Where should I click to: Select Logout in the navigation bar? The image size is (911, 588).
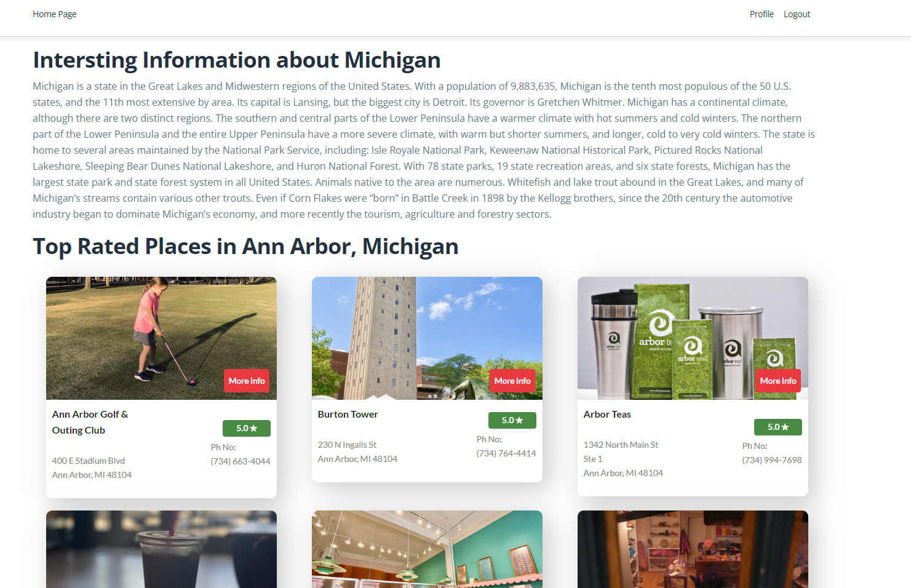(797, 14)
